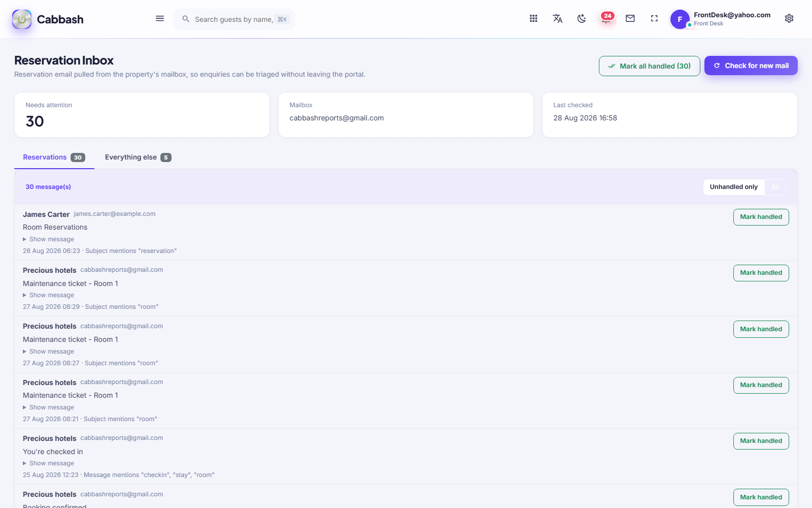This screenshot has width=812, height=508.
Task: Mark James Carter message as handled
Action: coord(761,217)
